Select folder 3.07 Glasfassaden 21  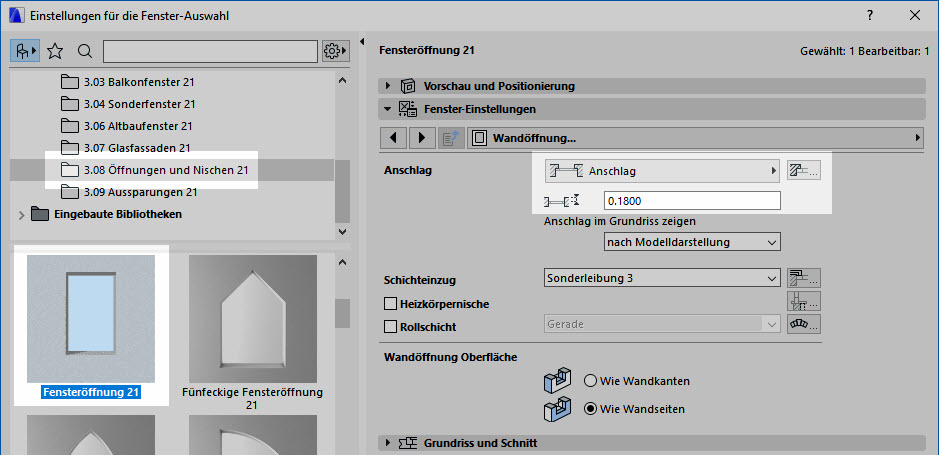(x=126, y=148)
